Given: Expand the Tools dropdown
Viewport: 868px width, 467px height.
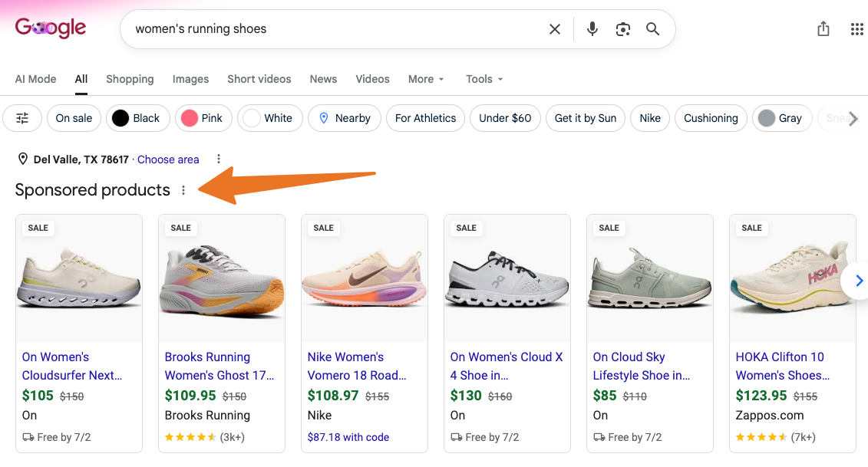Looking at the screenshot, I should point(484,78).
